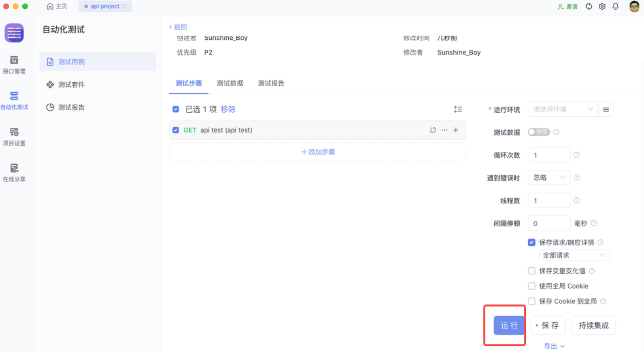Click the 持续集成 button
The image size is (644, 352).
pos(593,325)
